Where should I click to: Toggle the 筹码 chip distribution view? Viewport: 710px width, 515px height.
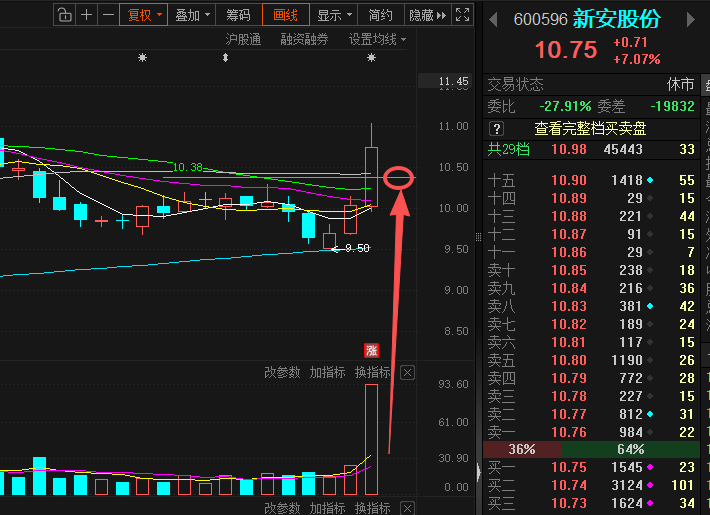238,15
